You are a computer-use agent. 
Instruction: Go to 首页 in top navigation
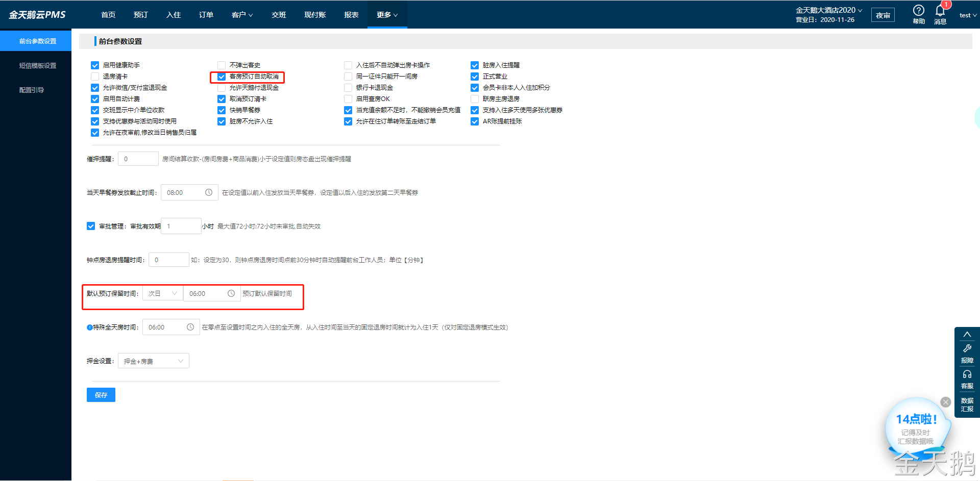[x=108, y=15]
